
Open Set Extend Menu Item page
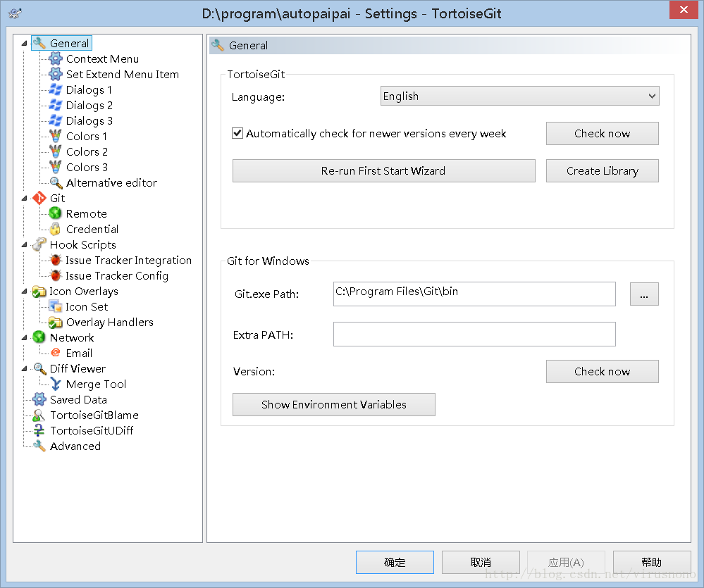coord(122,74)
